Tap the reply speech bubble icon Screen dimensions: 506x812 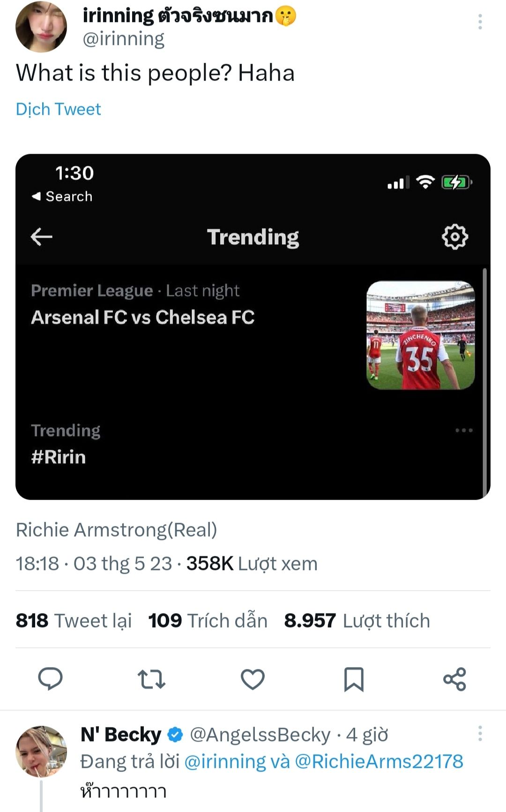pyautogui.click(x=50, y=678)
